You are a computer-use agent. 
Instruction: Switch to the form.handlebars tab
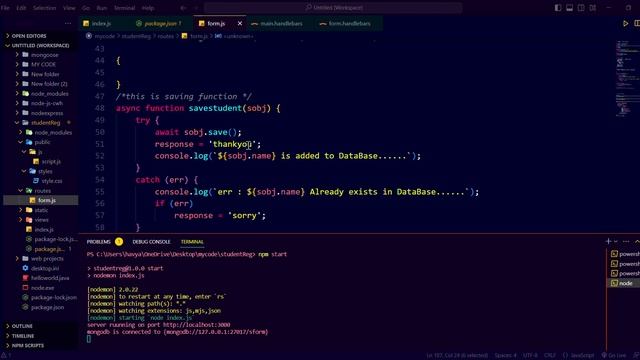pos(349,24)
